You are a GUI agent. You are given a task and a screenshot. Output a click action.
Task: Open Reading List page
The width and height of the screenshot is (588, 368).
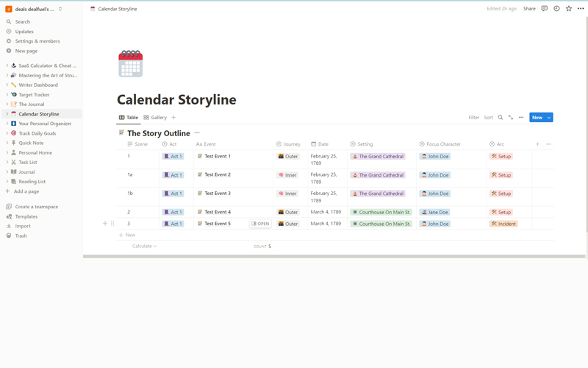point(32,182)
